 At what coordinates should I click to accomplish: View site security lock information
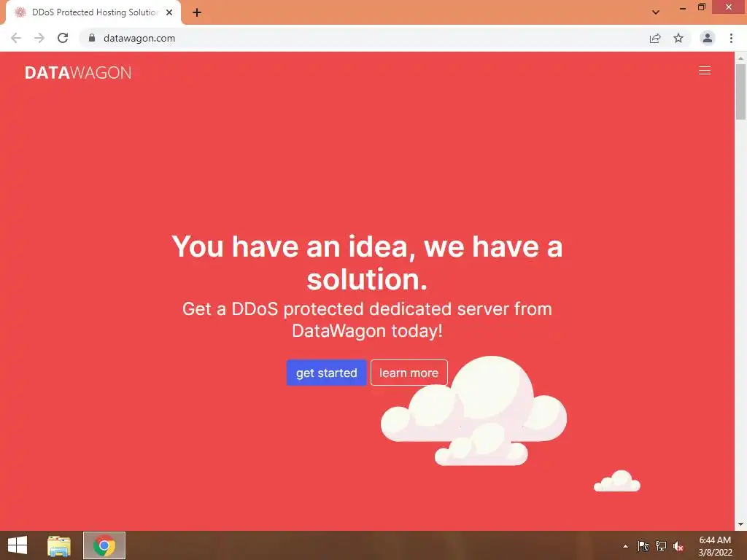[x=92, y=38]
